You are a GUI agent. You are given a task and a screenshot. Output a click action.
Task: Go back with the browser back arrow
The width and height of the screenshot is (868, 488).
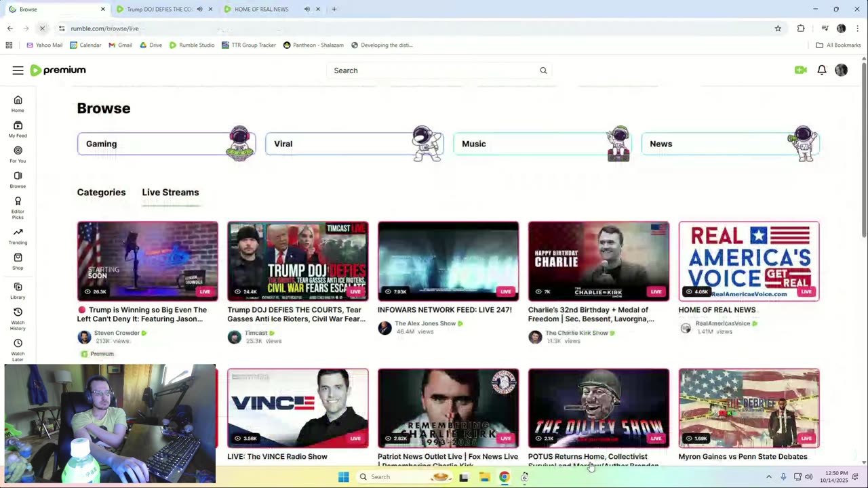tap(9, 28)
